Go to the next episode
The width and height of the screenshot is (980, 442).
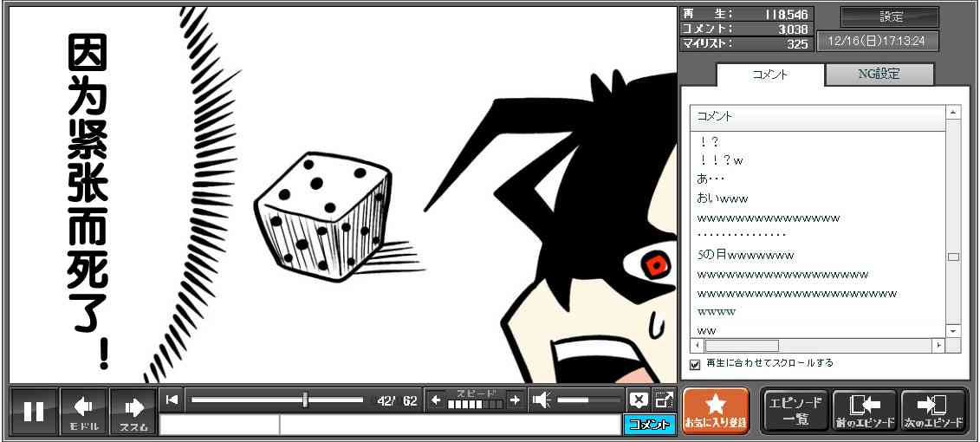coord(933,411)
